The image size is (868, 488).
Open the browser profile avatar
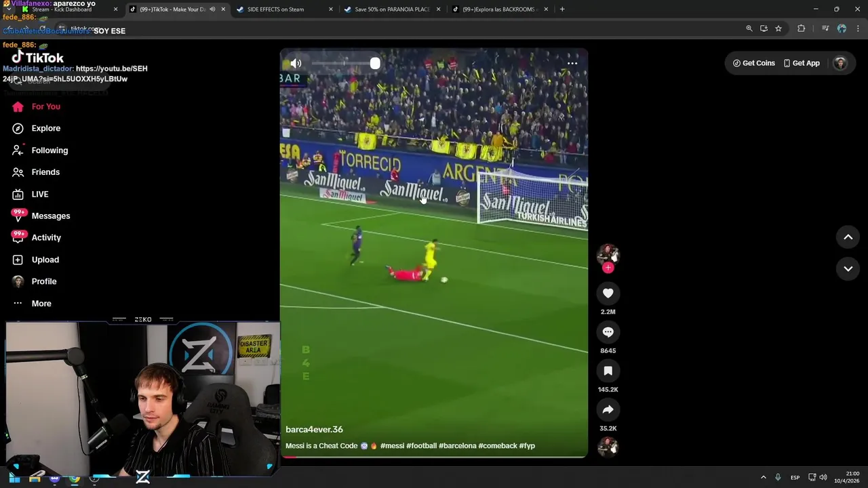point(842,28)
